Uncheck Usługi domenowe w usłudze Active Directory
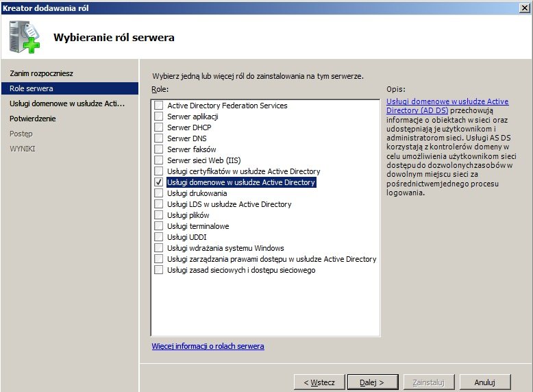Screen dimensions: 533x392 pos(158,182)
